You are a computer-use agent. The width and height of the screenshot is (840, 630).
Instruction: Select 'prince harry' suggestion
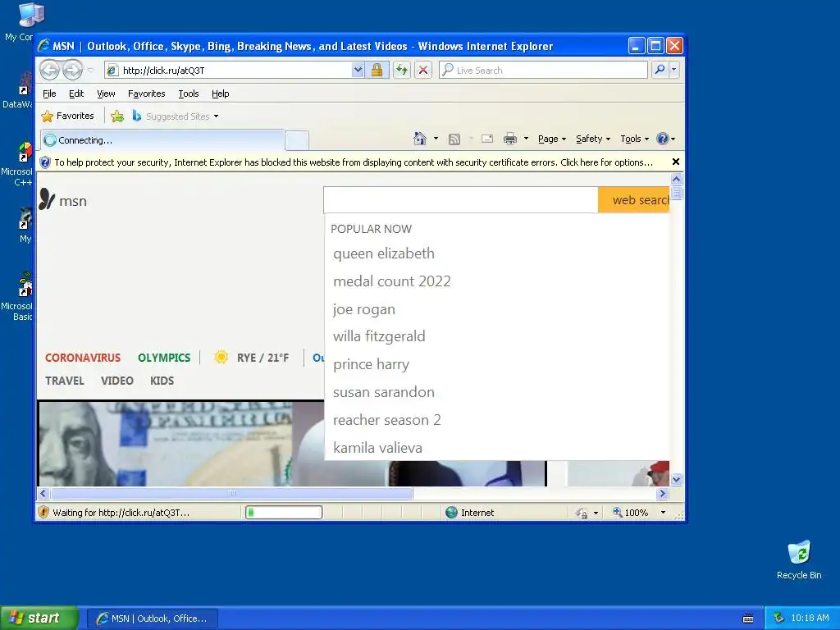(x=371, y=364)
